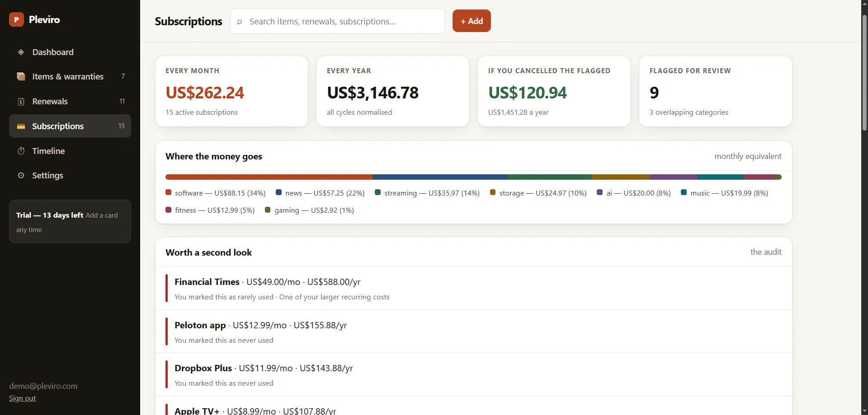Go to Items & warranties

(70, 76)
